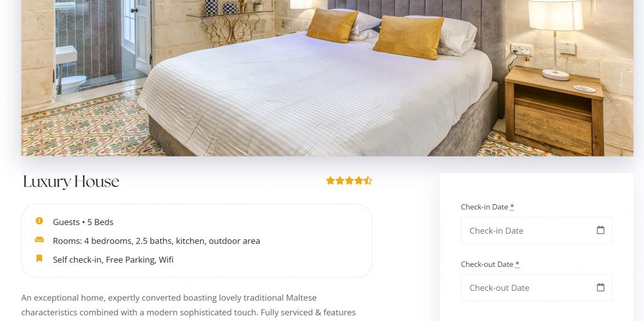The image size is (644, 321).
Task: Open the calendar icon in Check-in Date field
Action: [600, 230]
